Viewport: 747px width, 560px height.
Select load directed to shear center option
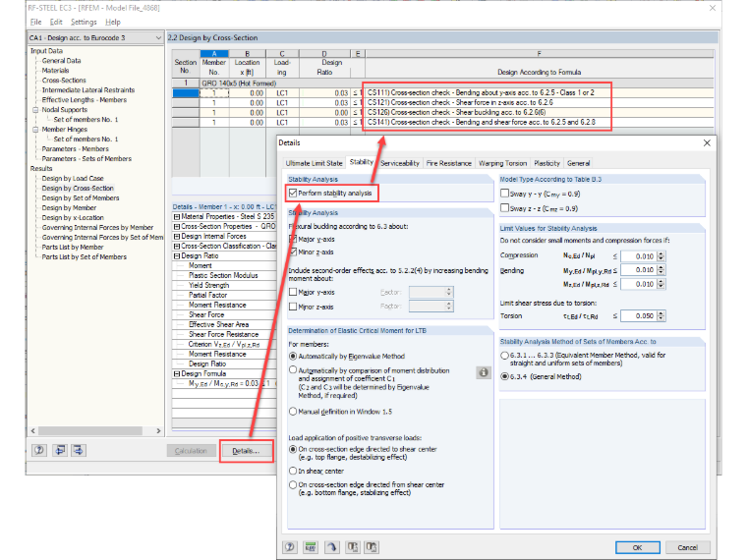click(x=293, y=449)
